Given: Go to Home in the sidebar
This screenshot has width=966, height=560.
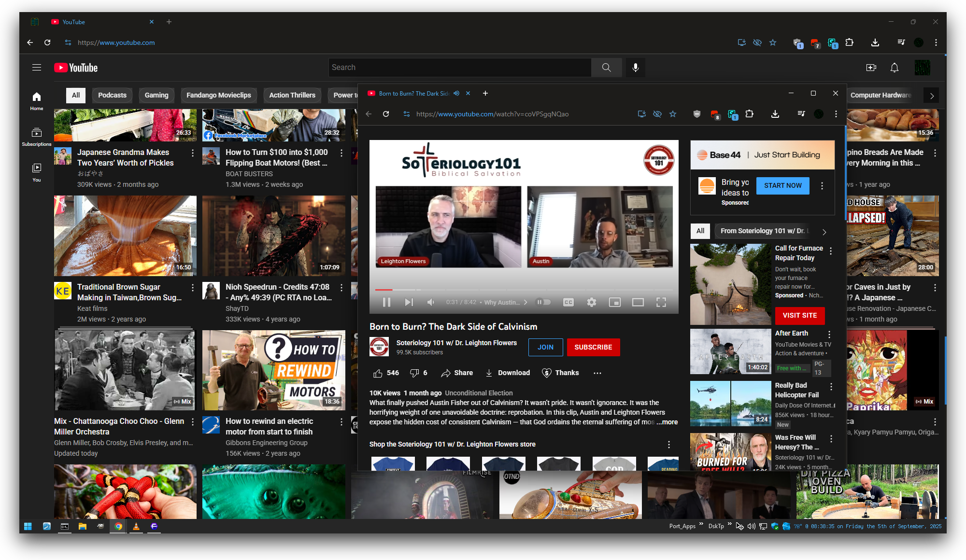Looking at the screenshot, I should (37, 101).
